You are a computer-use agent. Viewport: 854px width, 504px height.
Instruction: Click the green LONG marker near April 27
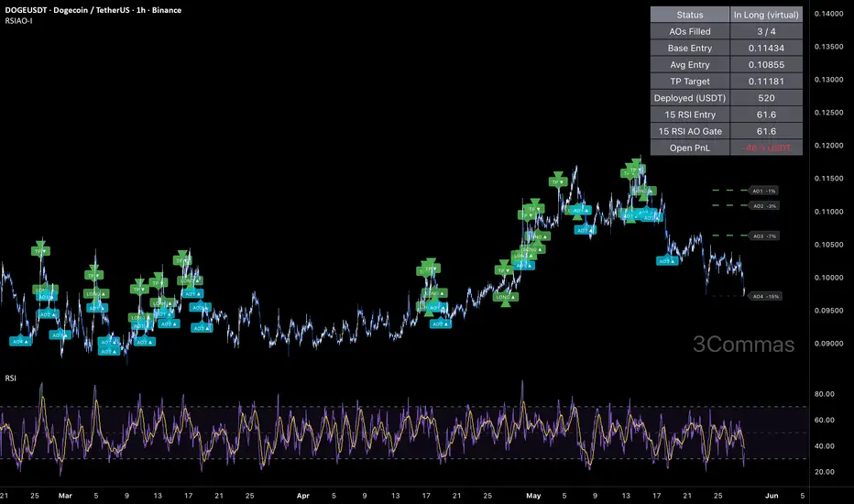point(506,298)
